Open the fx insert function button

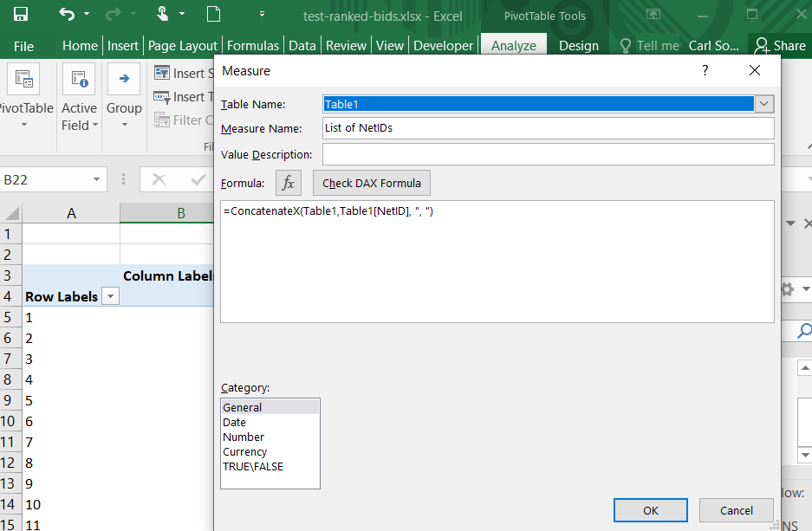[x=289, y=183]
